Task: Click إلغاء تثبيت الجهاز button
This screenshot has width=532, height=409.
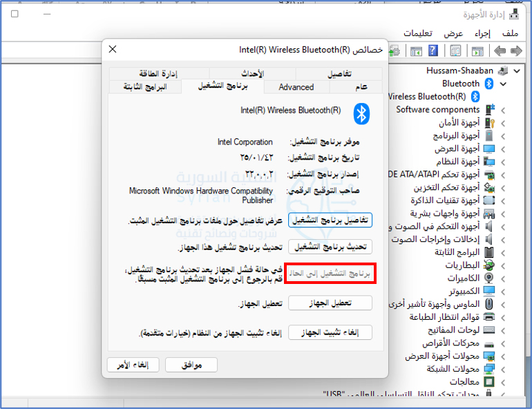Action: tap(330, 332)
